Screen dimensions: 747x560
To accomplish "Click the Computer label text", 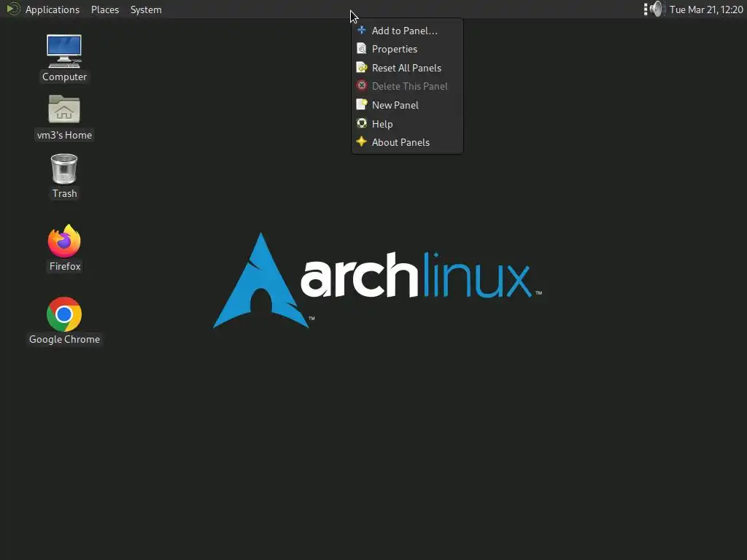I will [x=64, y=77].
